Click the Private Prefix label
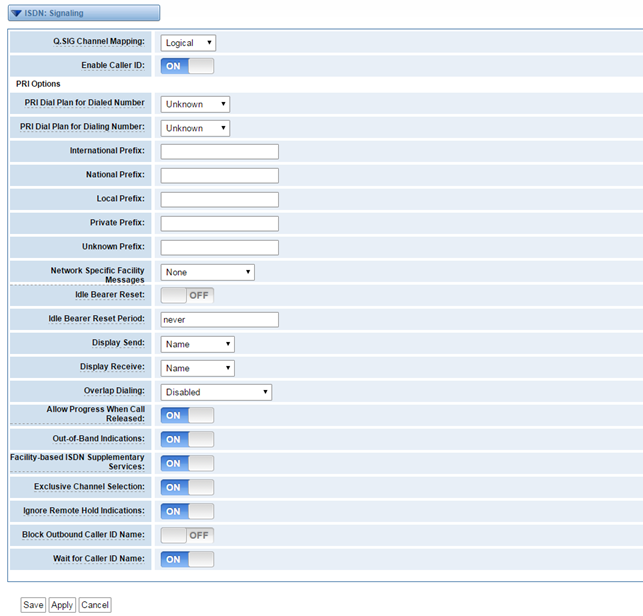643x616 pixels. pyautogui.click(x=117, y=222)
